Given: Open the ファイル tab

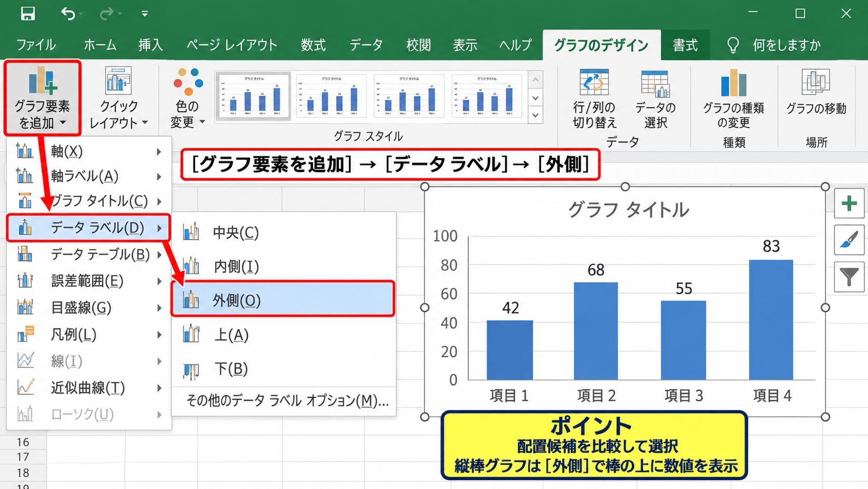Looking at the screenshot, I should [36, 45].
